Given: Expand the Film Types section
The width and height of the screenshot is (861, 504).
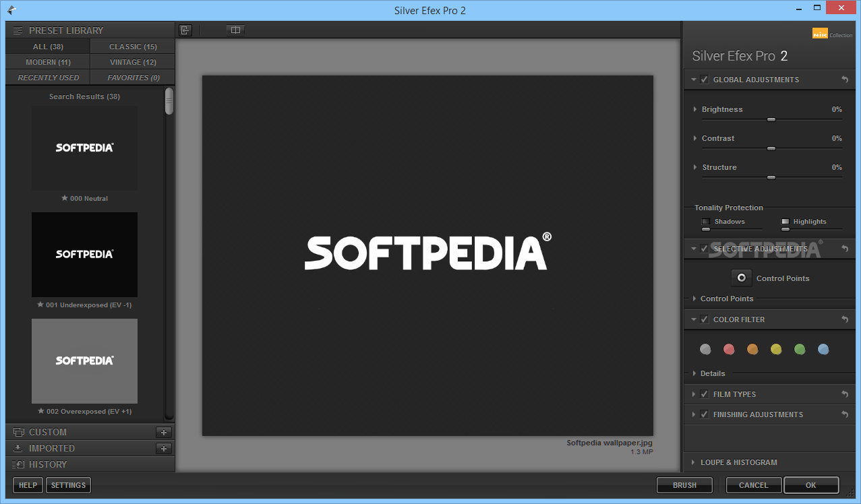Looking at the screenshot, I should [x=694, y=394].
